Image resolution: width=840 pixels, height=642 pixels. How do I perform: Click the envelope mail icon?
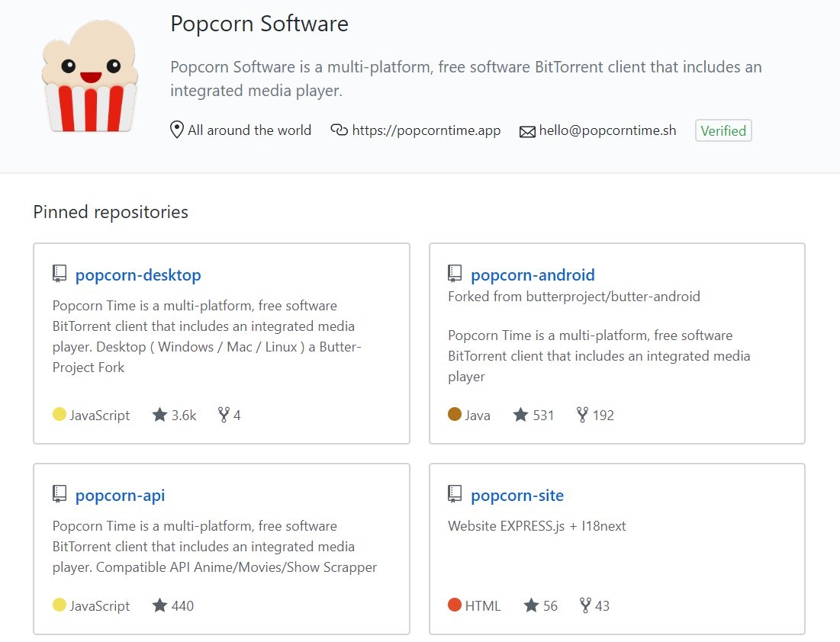[527, 131]
